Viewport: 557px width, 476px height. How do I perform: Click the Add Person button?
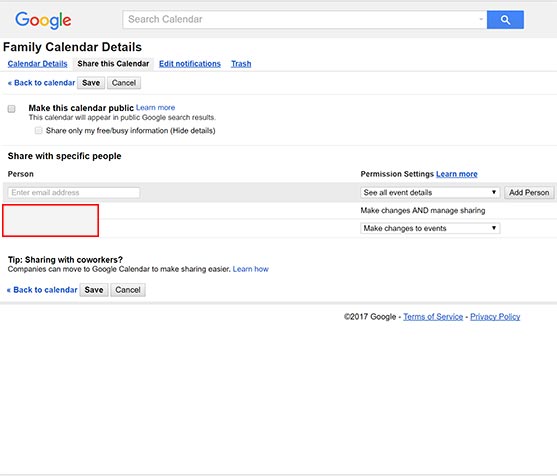click(529, 193)
